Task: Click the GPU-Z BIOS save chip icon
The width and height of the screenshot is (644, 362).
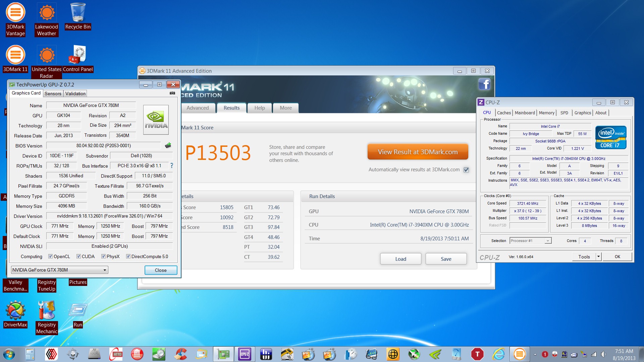Action: 168,145
